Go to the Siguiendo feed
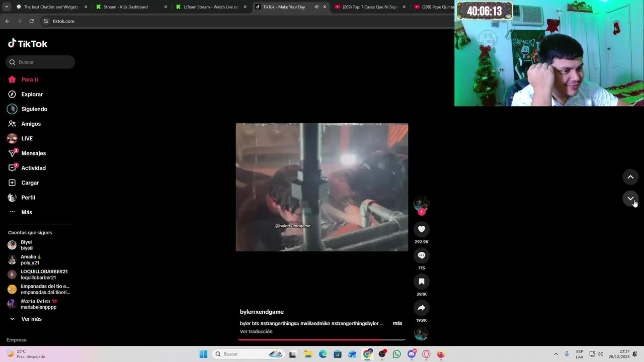The image size is (644, 362). point(28,109)
